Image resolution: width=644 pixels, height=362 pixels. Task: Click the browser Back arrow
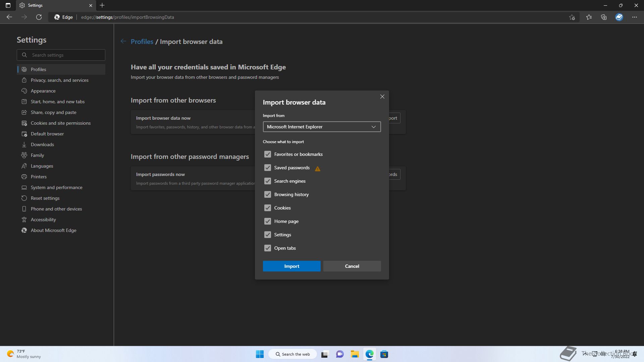click(9, 17)
